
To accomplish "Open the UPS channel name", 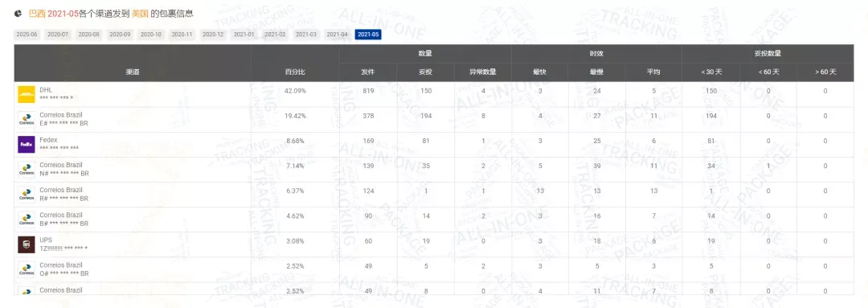I will click(45, 240).
